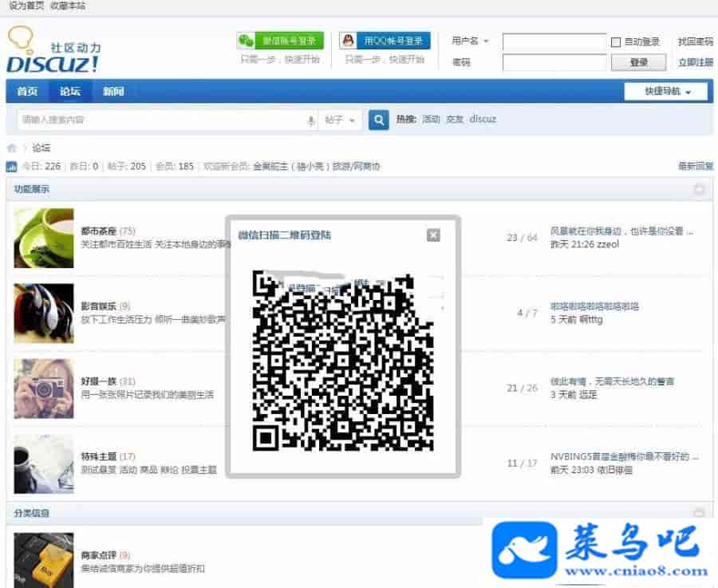This screenshot has width=718, height=588.
Task: Click the home icon in breadcrumb
Action: point(12,148)
